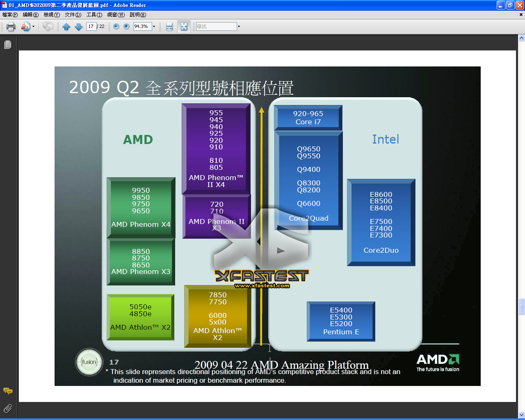Open the 檔案(F) File menu
525x420 pixels.
point(10,15)
